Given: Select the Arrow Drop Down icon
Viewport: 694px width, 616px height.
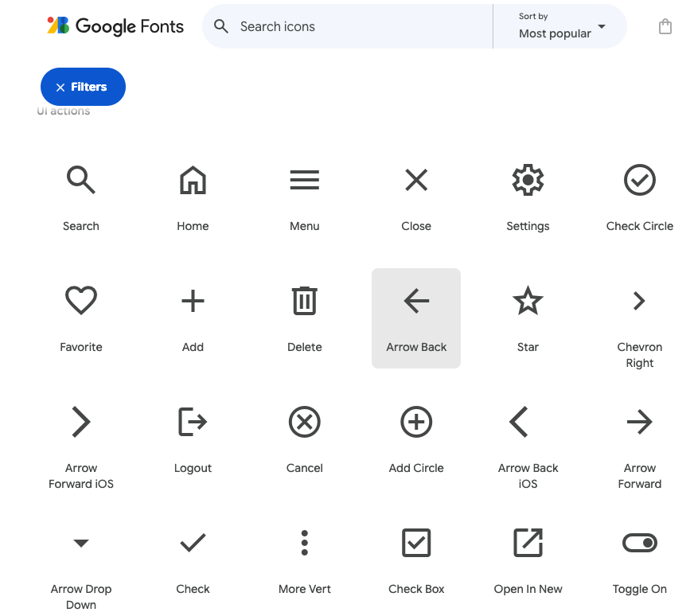Looking at the screenshot, I should click(81, 544).
